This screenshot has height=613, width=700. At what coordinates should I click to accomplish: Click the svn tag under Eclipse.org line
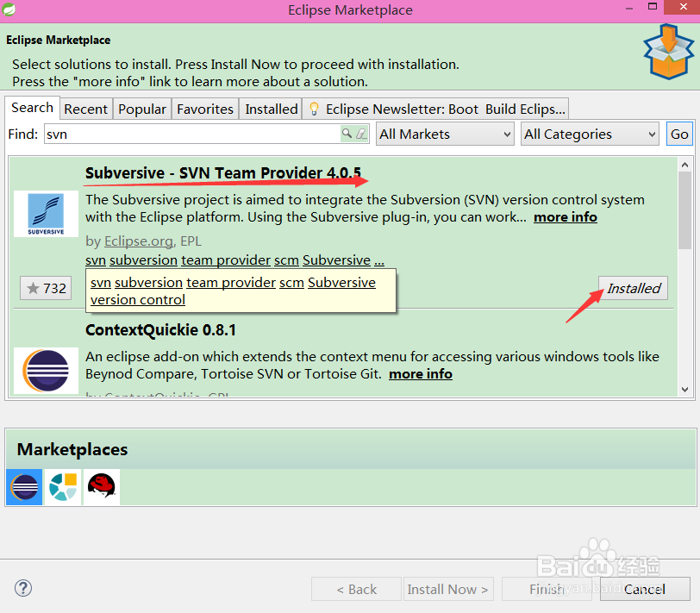(x=96, y=260)
